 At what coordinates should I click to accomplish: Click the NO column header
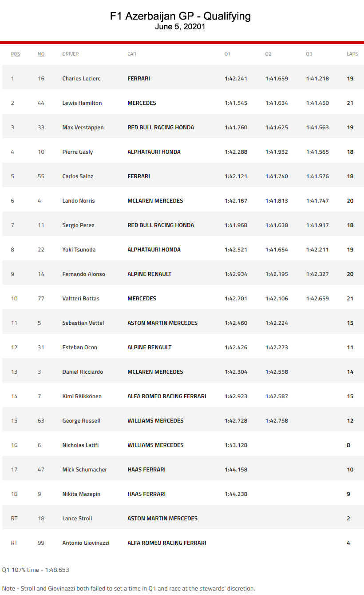[41, 54]
